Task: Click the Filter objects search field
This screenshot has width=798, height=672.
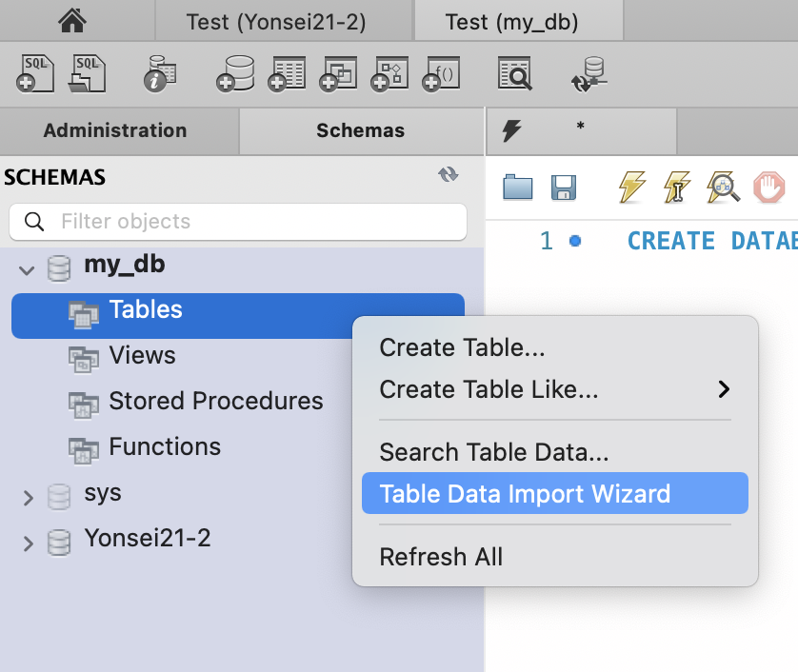Action: tap(238, 222)
